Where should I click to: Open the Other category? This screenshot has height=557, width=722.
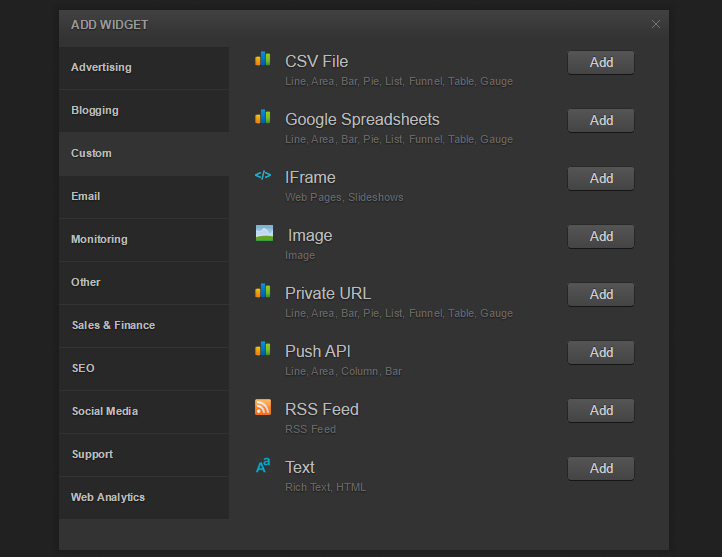[x=144, y=283]
